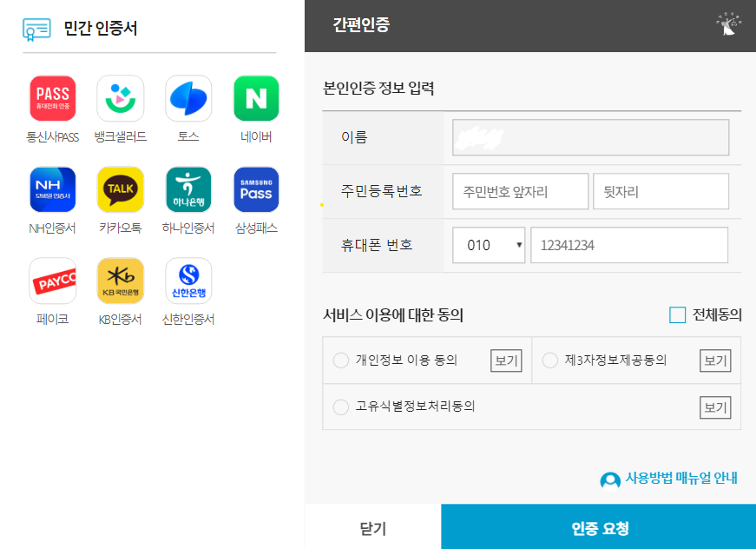The width and height of the screenshot is (756, 549).
Task: Click the 민간 인증서 certificate header icon
Action: 36,29
